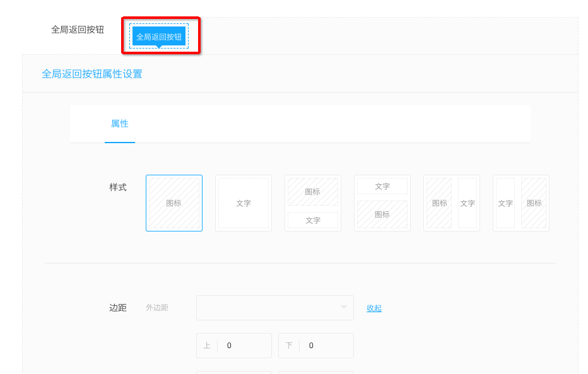Click the 外边距 label
Viewport: 588px width, 374px height.
[x=156, y=308]
